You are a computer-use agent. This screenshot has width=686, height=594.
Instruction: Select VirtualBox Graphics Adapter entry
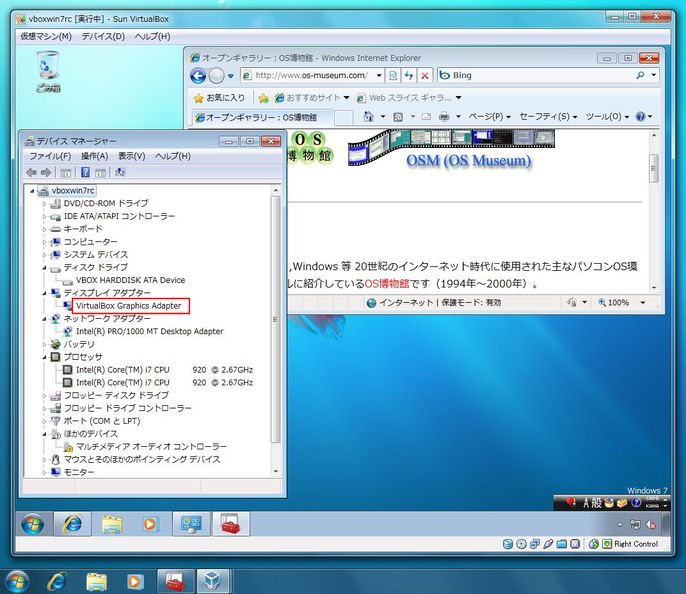pyautogui.click(x=128, y=306)
